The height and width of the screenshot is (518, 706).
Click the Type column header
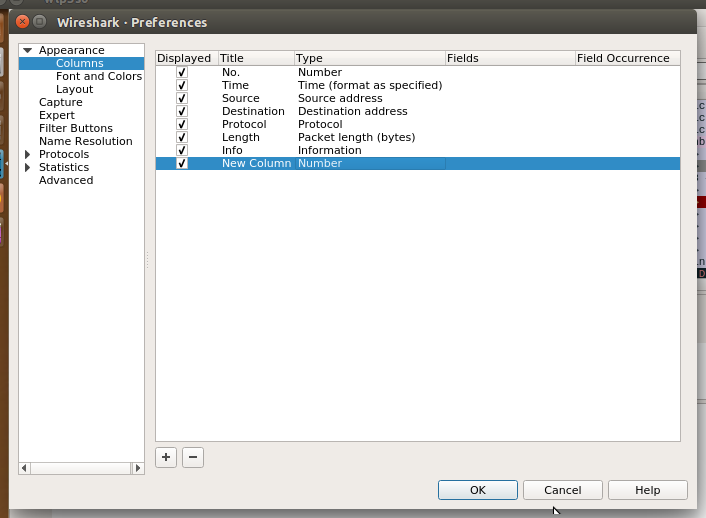coord(370,58)
